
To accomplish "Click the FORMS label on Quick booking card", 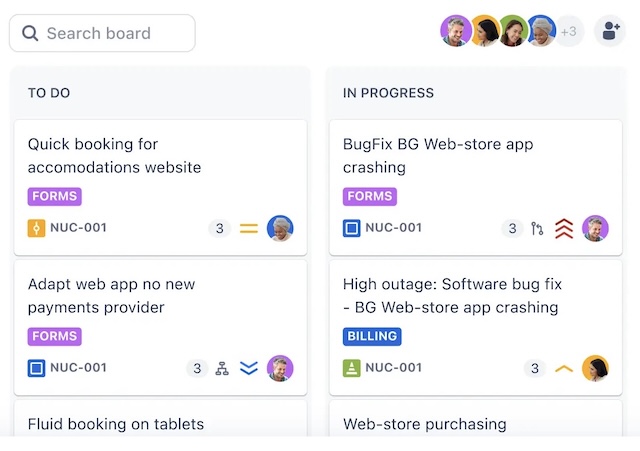I will pyautogui.click(x=54, y=197).
